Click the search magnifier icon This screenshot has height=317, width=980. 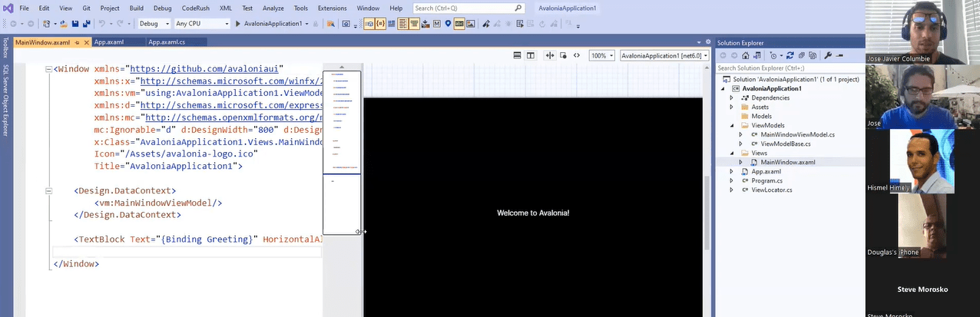[519, 8]
